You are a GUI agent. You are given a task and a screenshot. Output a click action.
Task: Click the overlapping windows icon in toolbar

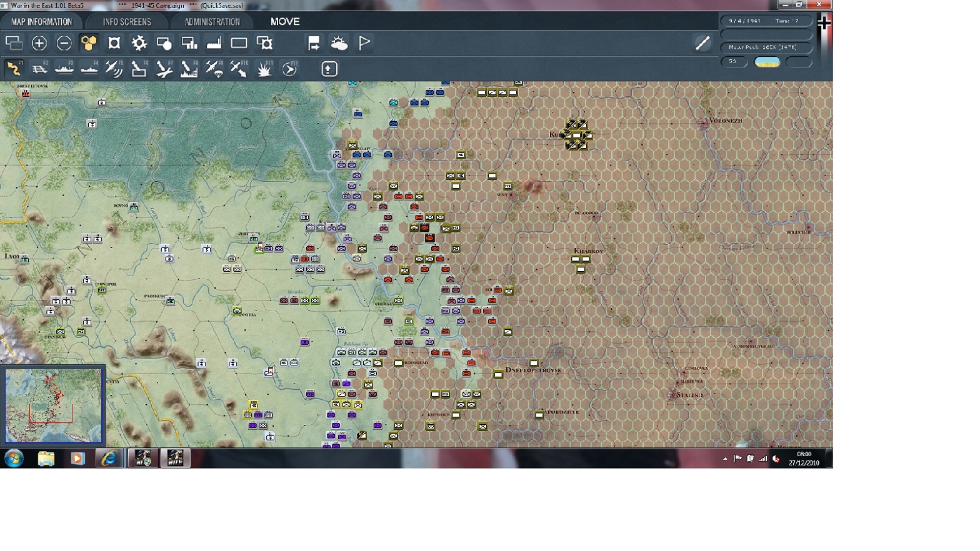pyautogui.click(x=14, y=43)
